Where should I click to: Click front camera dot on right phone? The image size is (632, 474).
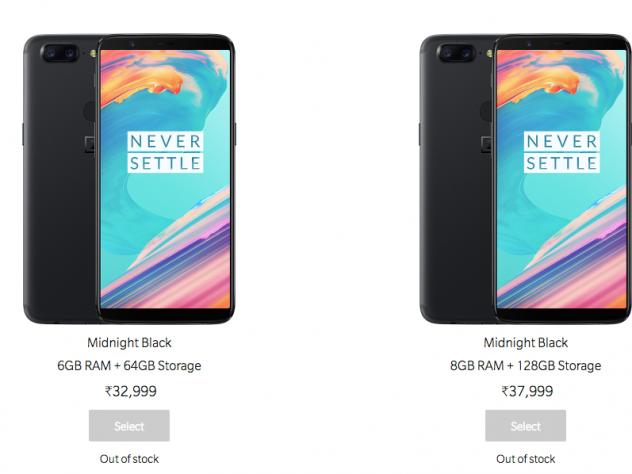coord(528,44)
